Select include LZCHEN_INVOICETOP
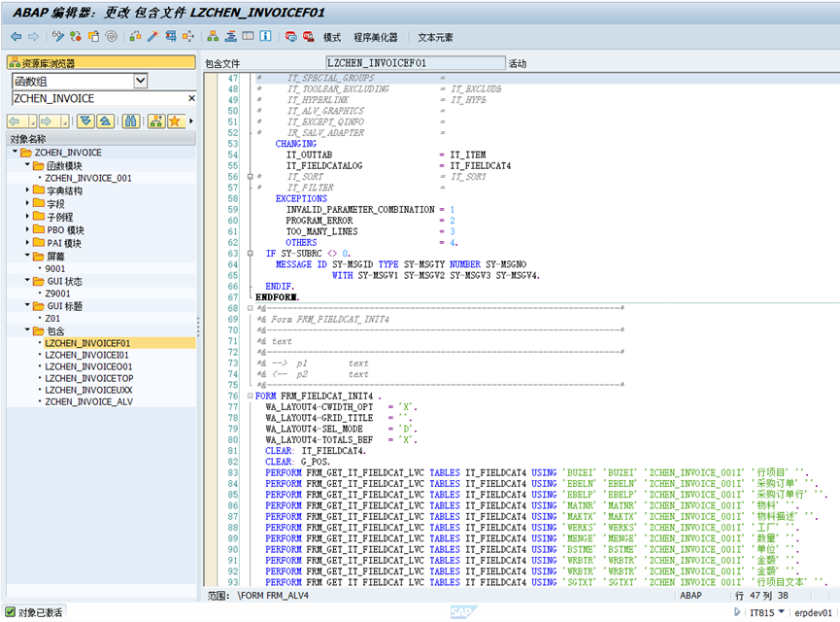 tap(89, 378)
